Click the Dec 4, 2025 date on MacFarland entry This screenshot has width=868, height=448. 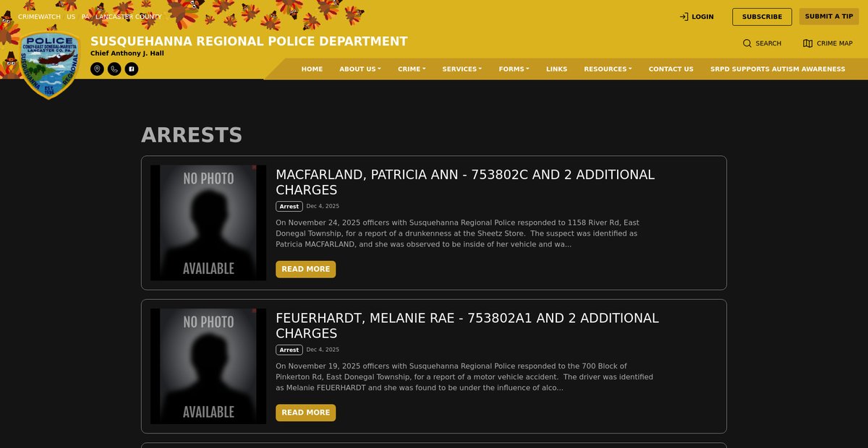pyautogui.click(x=323, y=206)
